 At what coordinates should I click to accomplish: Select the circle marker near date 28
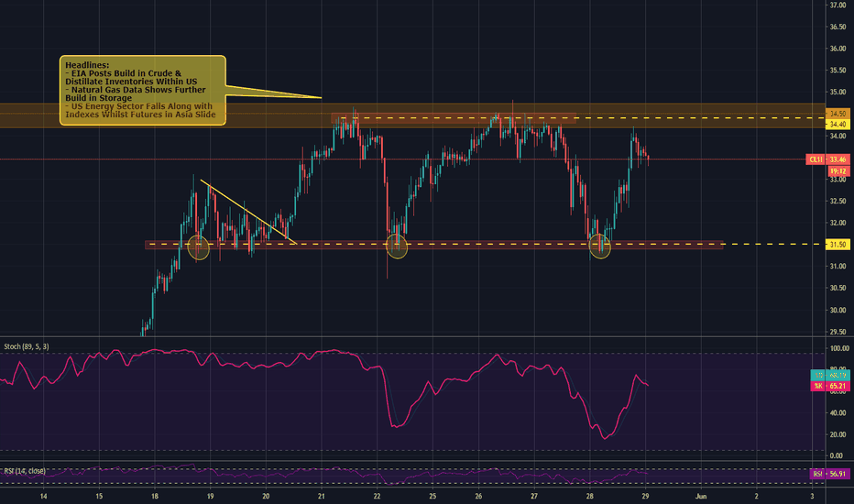pos(599,247)
